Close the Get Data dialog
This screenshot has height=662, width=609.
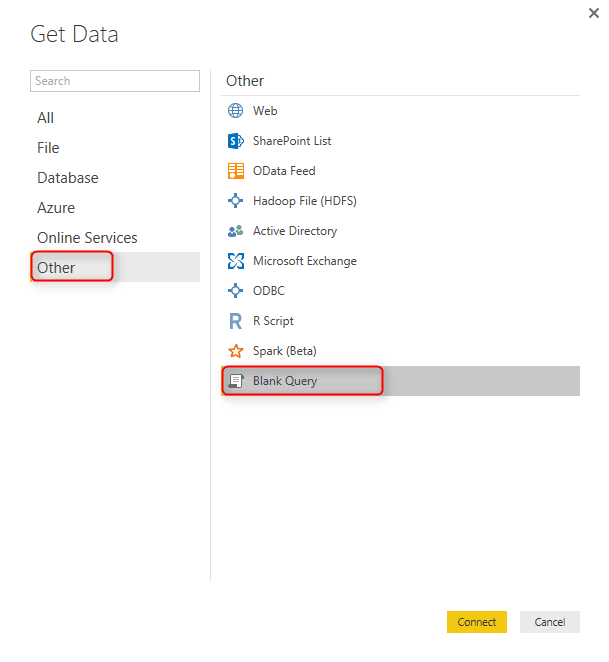[594, 13]
